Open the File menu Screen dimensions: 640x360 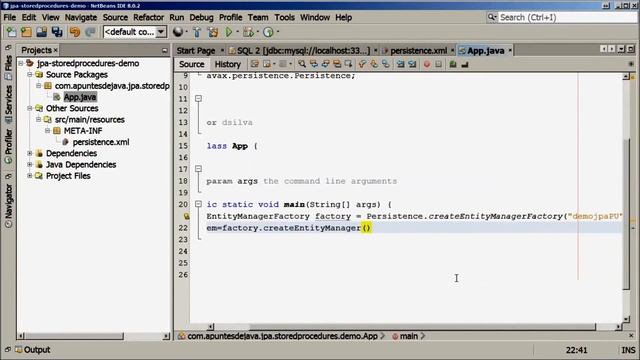coord(9,18)
